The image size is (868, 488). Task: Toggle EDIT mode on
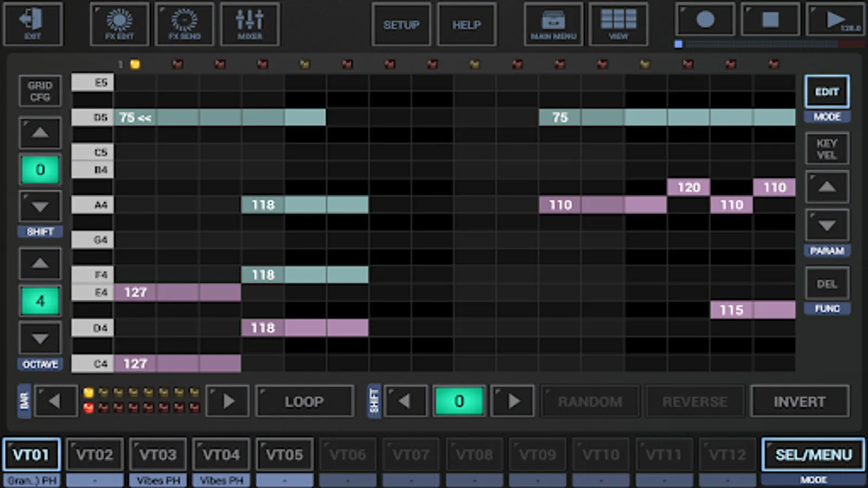tap(826, 91)
